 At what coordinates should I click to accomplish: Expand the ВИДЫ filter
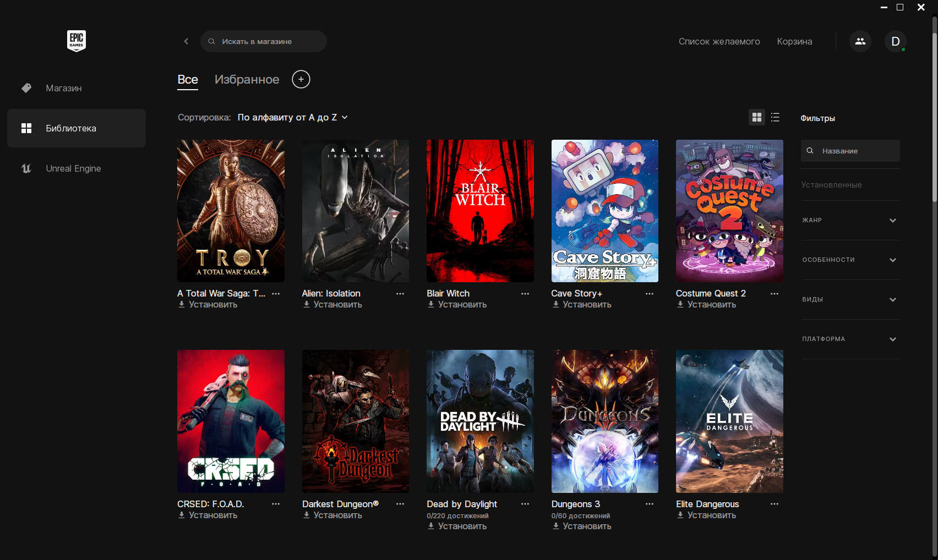(850, 299)
